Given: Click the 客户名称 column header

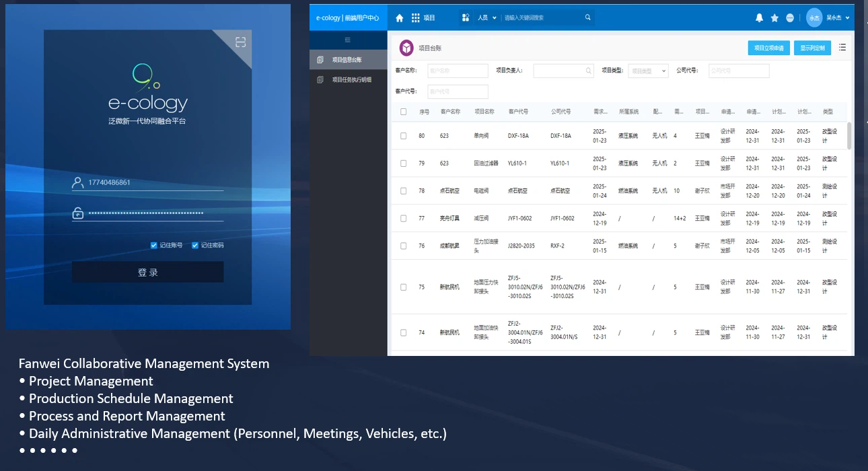Looking at the screenshot, I should 450,112.
